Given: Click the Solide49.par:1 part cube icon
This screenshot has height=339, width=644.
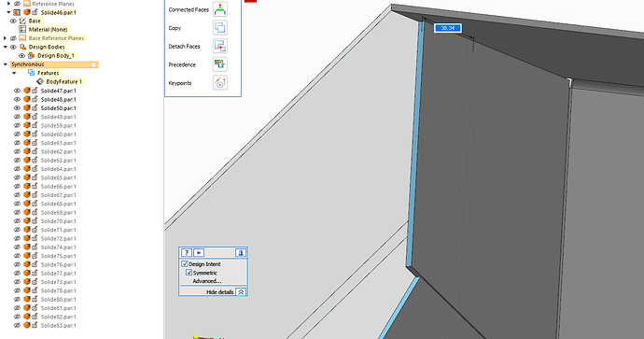Looking at the screenshot, I should [x=27, y=117].
